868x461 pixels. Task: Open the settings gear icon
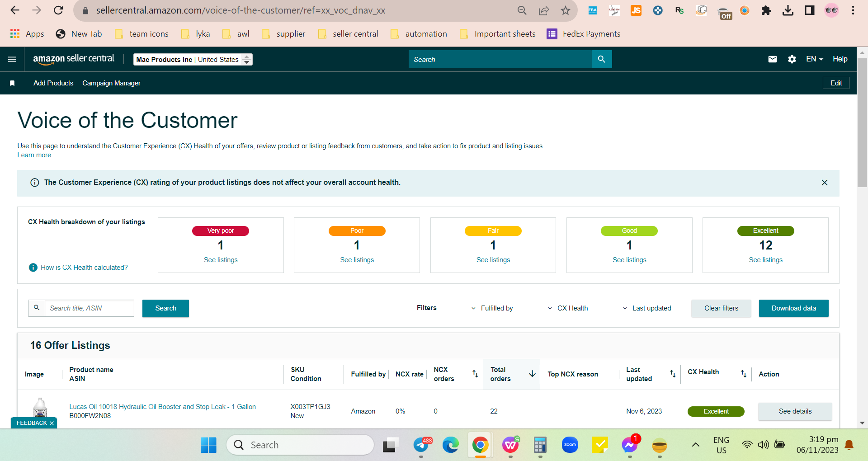coord(792,59)
